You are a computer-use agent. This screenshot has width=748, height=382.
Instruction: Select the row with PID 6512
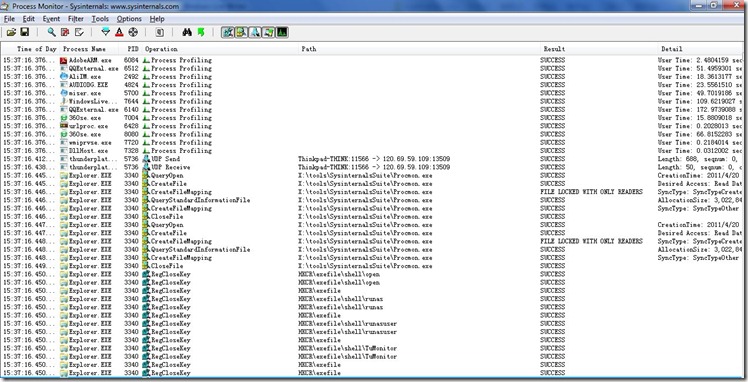[372, 68]
